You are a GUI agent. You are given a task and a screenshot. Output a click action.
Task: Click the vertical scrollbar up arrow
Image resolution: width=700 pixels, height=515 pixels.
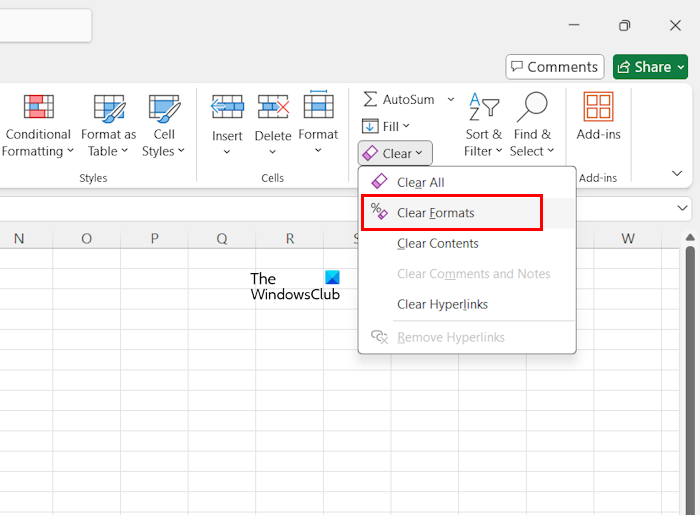coord(690,237)
